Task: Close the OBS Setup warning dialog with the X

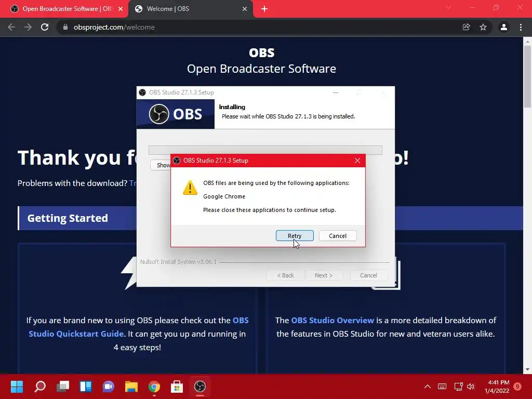Action: (x=357, y=161)
